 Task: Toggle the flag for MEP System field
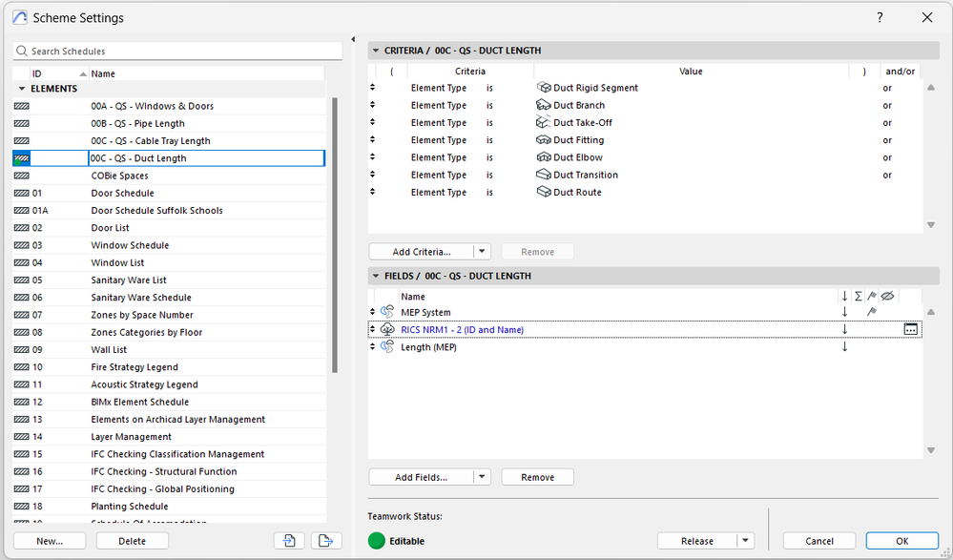coord(872,312)
